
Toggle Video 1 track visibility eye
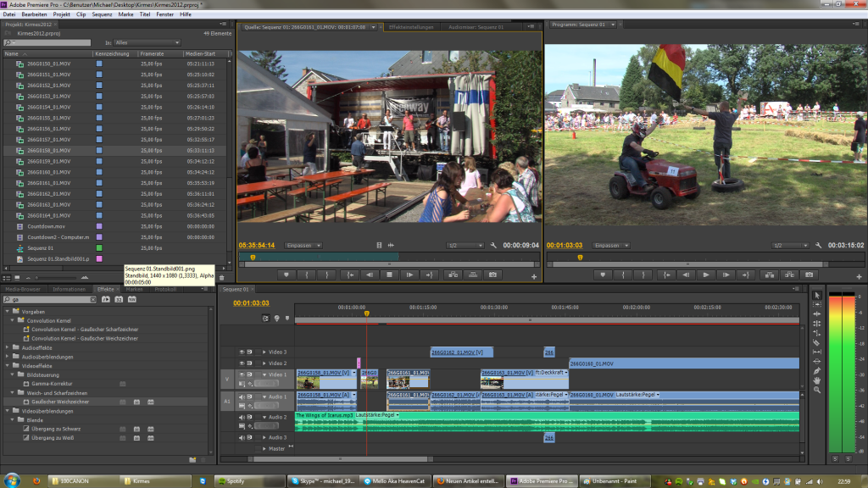(x=242, y=374)
